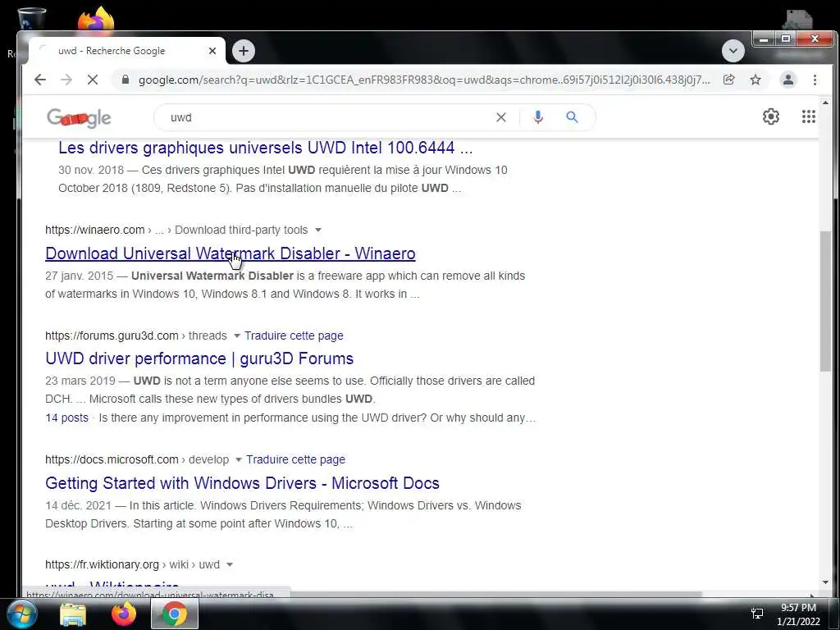The image size is (840, 630).
Task: Focus the search field containing 'uwd'
Action: click(x=326, y=117)
